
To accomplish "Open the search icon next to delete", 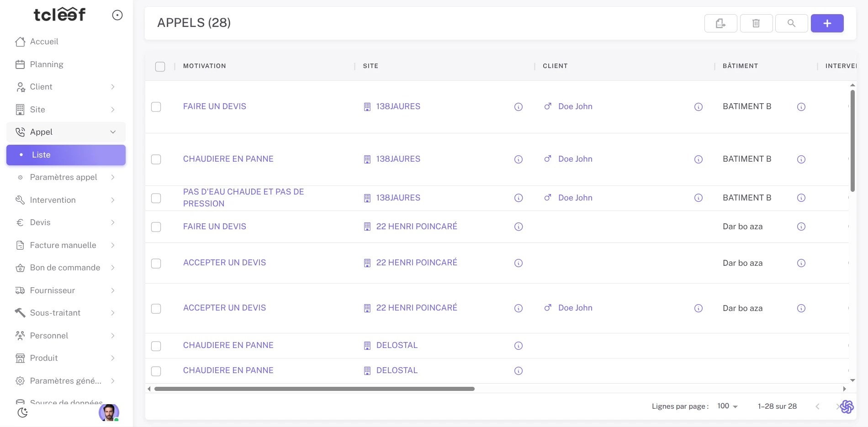I will click(x=792, y=23).
